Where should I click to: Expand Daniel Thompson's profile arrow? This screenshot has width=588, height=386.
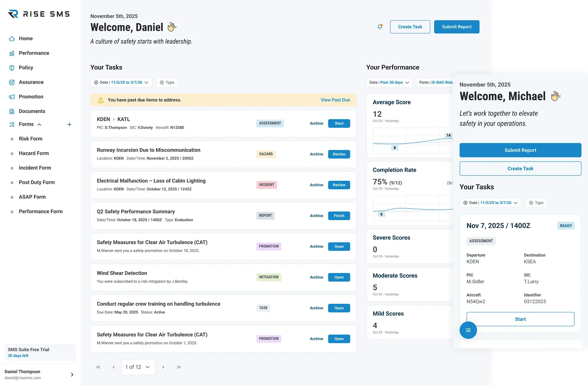(72, 374)
